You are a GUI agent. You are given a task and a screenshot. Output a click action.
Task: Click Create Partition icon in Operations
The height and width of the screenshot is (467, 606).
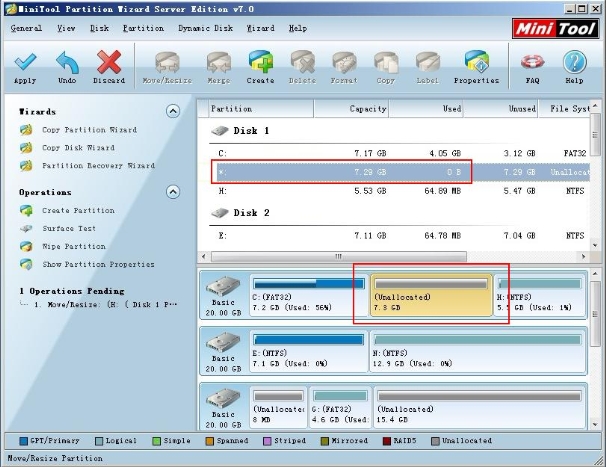pyautogui.click(x=26, y=211)
